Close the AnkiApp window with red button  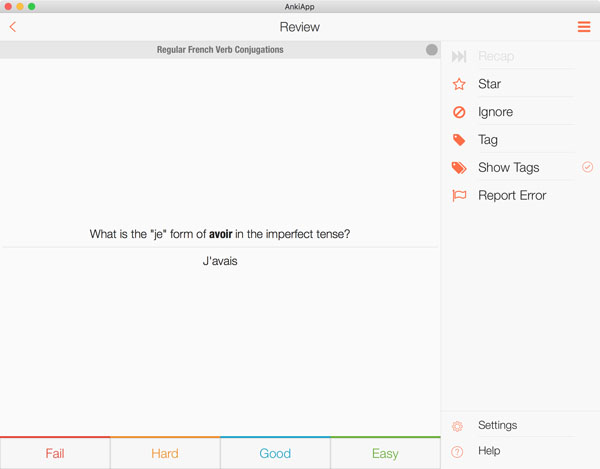(8, 7)
